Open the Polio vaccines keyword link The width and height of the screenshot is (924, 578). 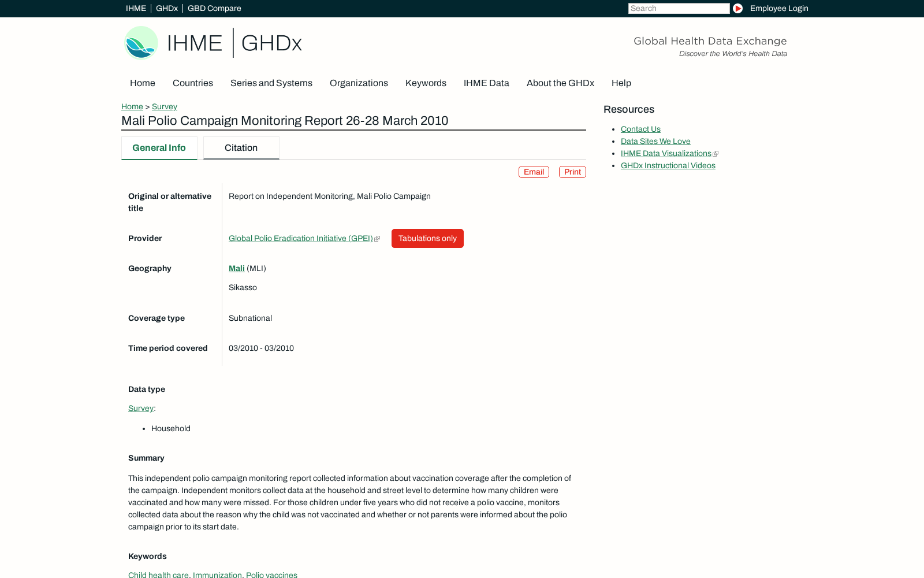[x=271, y=575]
